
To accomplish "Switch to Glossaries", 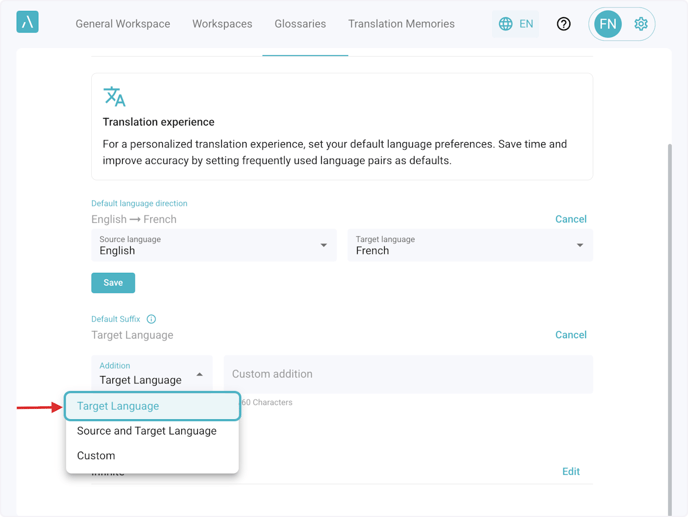I will click(300, 24).
